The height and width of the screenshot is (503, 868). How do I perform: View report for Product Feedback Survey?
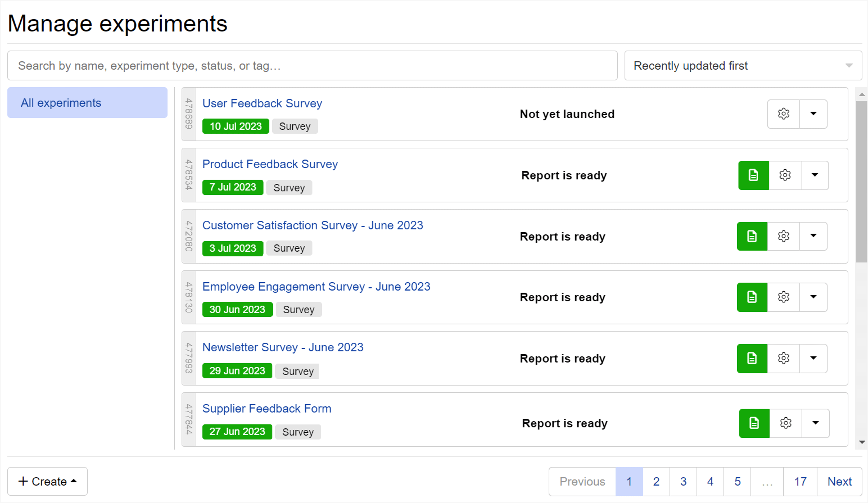pyautogui.click(x=753, y=175)
